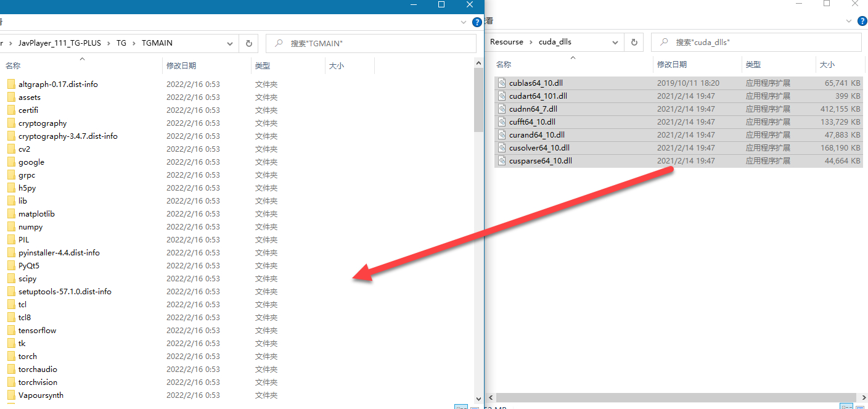Select cudart64_101.dll file name

(x=538, y=96)
